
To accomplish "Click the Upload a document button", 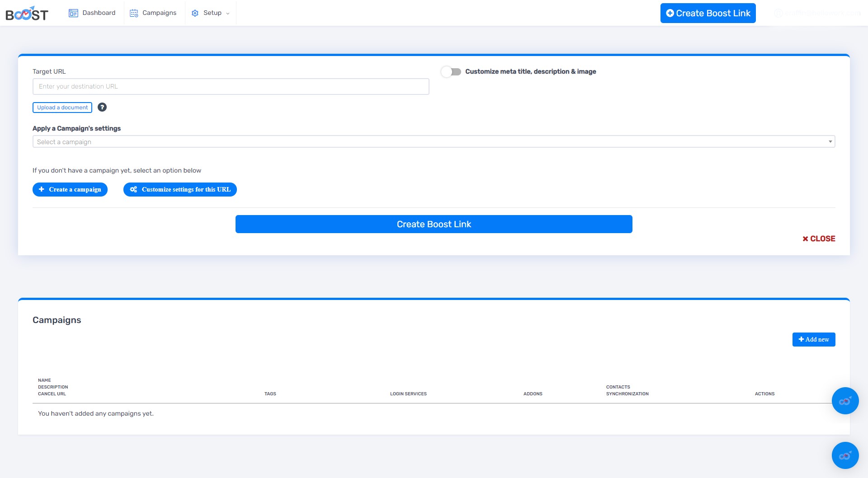I will click(x=62, y=108).
